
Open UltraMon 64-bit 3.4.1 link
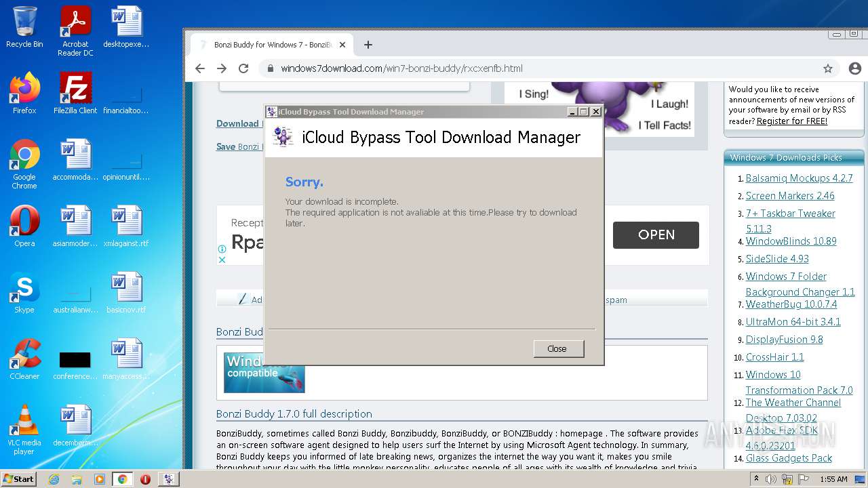click(x=793, y=322)
